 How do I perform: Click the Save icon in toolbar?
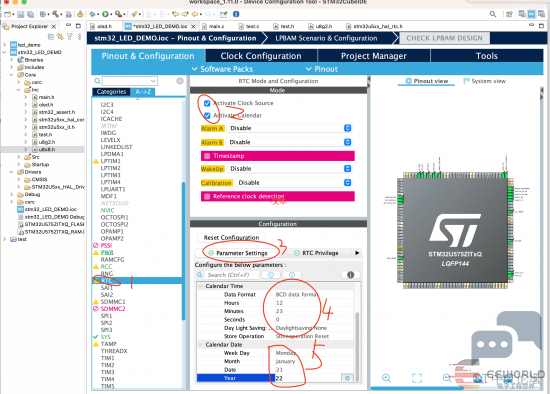tap(21, 14)
